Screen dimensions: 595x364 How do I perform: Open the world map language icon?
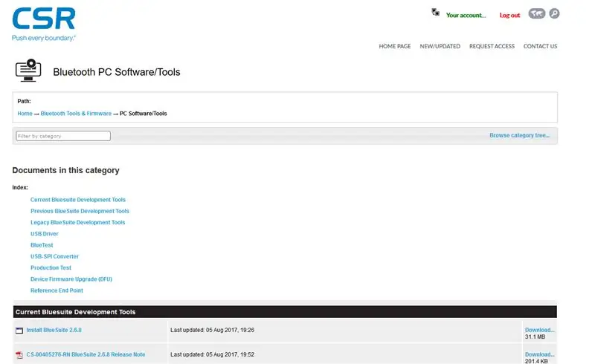(x=536, y=13)
